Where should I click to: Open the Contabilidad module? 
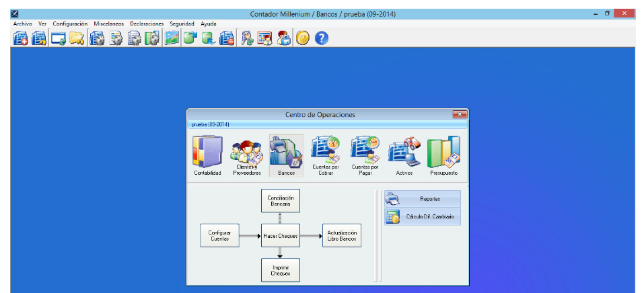[x=207, y=155]
